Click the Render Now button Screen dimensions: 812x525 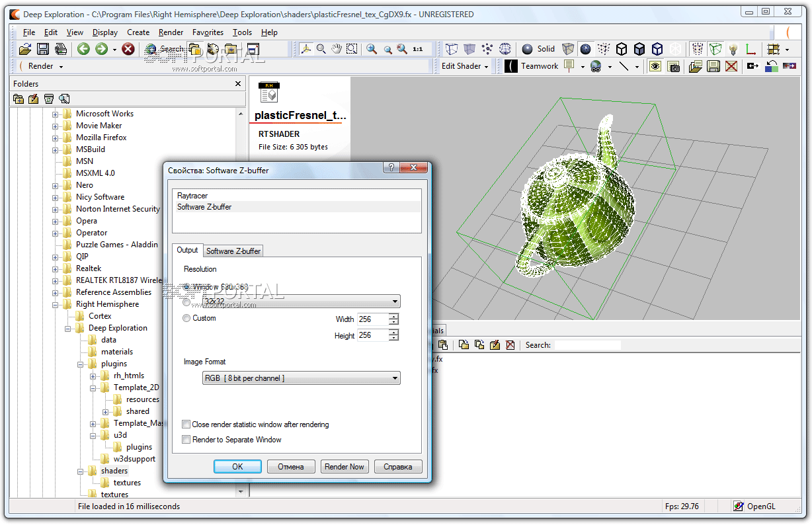345,467
